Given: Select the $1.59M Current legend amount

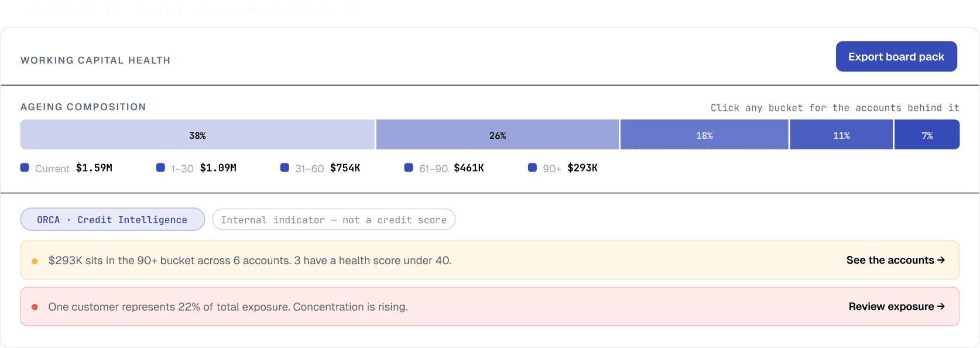Looking at the screenshot, I should click(94, 168).
